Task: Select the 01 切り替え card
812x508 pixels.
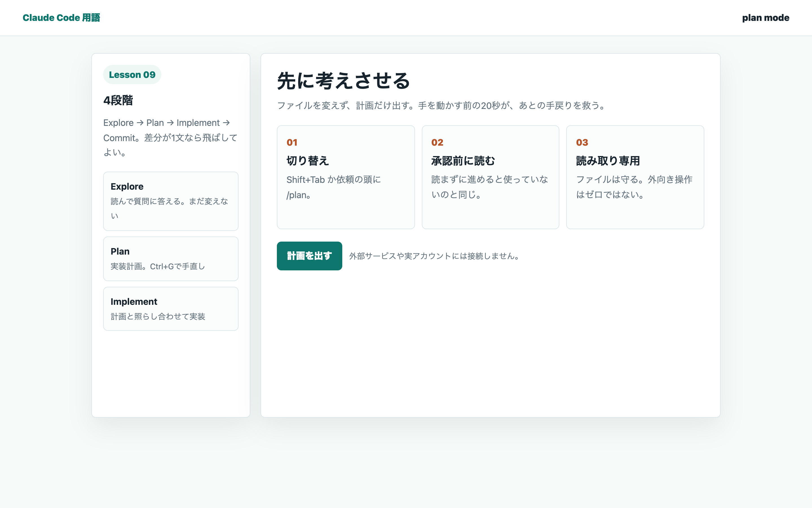Action: pos(346,177)
